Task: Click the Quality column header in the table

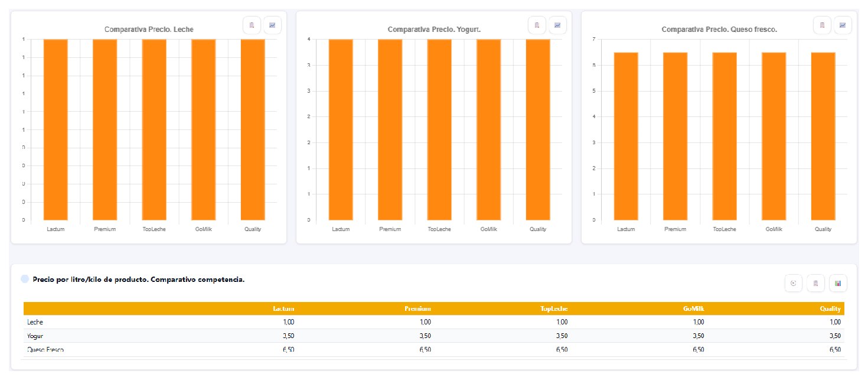Action: pos(830,308)
